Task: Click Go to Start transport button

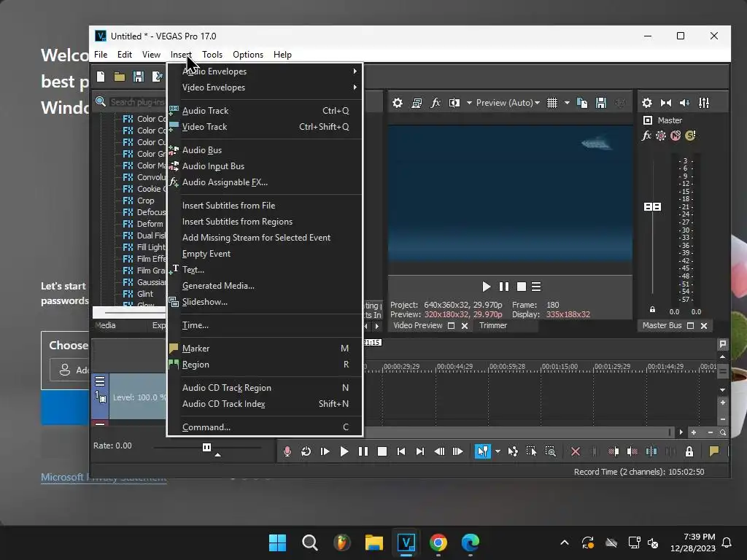Action: coord(401,451)
